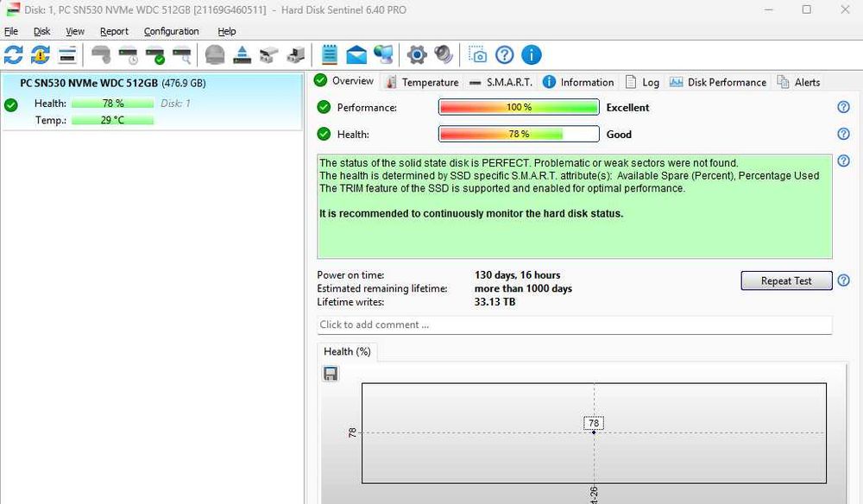Screen dimensions: 863x504
Task: Switch to the Temperature tab
Action: (x=422, y=82)
